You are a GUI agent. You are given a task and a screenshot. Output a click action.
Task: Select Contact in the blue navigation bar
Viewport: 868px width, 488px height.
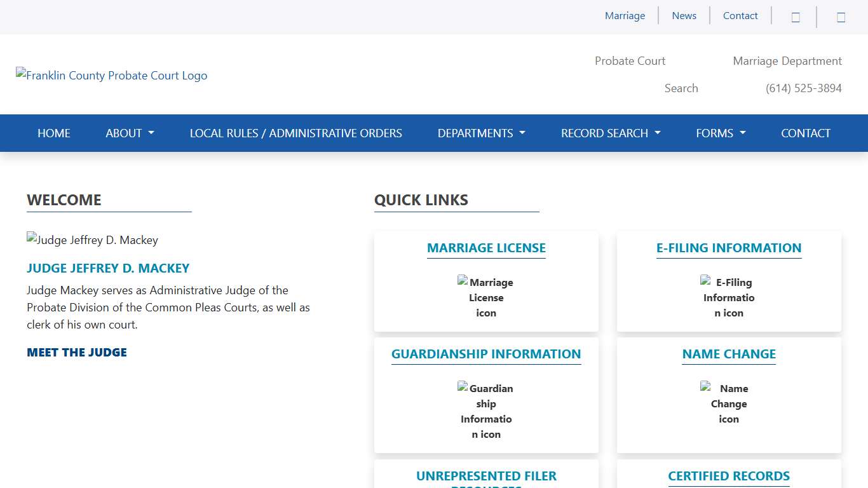[x=805, y=133]
